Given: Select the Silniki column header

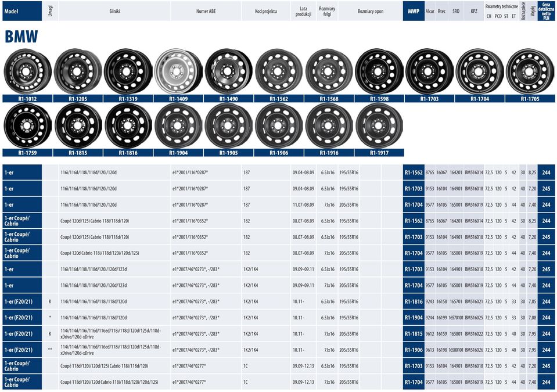Looking at the screenshot, I should tap(114, 11).
